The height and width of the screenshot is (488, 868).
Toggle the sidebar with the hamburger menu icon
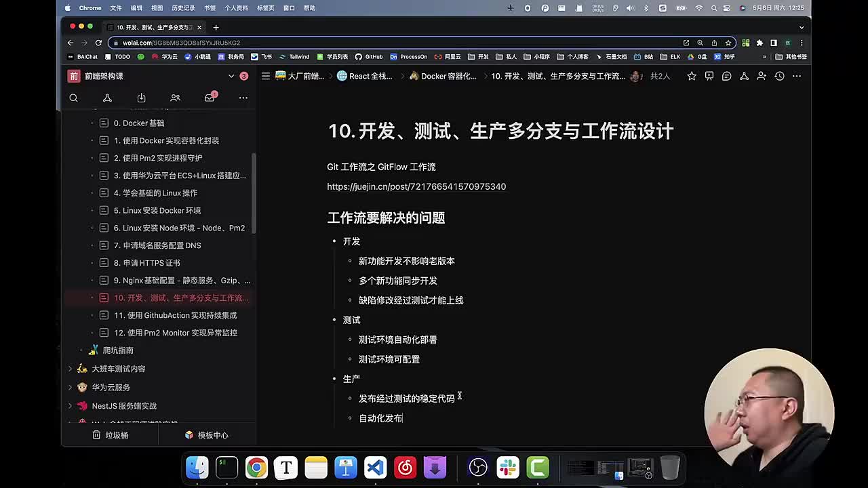(266, 76)
